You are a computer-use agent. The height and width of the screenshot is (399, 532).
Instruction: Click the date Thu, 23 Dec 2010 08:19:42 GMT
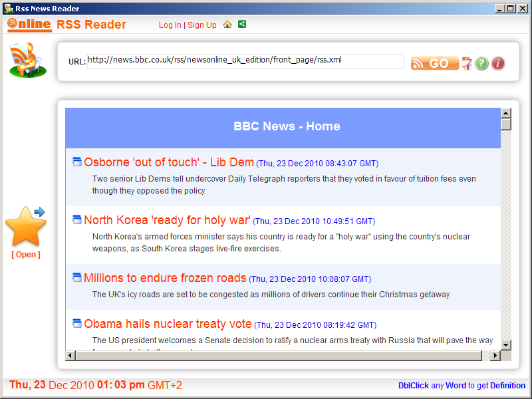pyautogui.click(x=315, y=325)
